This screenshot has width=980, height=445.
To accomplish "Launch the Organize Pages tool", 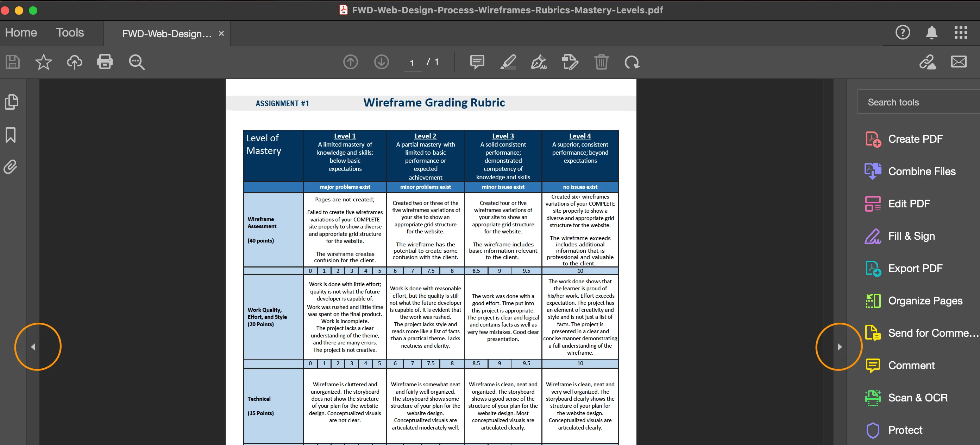I will point(925,301).
